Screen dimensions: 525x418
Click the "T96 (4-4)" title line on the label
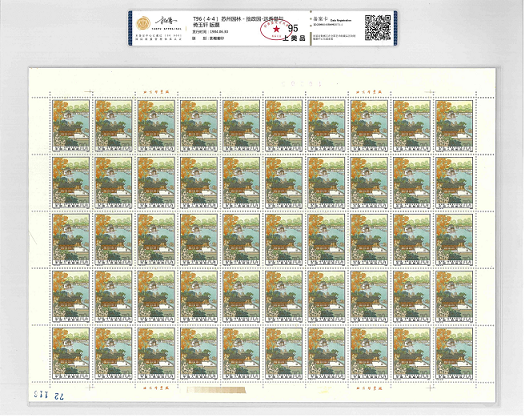coord(239,19)
